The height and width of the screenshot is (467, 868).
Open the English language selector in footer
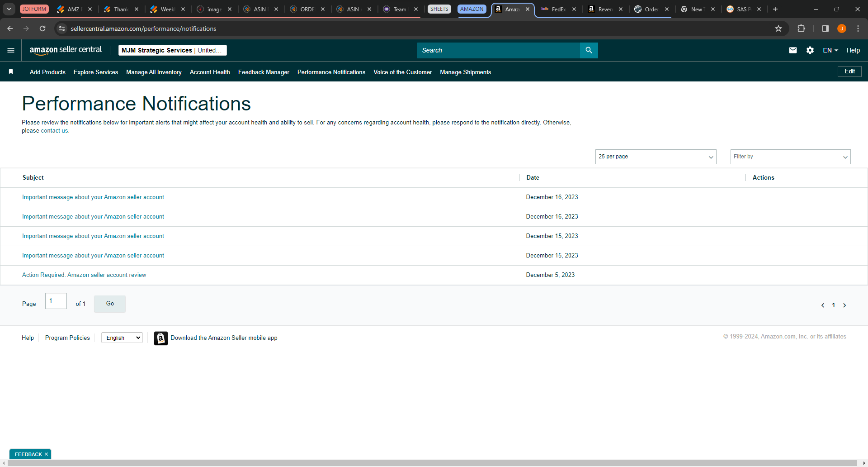pos(122,338)
